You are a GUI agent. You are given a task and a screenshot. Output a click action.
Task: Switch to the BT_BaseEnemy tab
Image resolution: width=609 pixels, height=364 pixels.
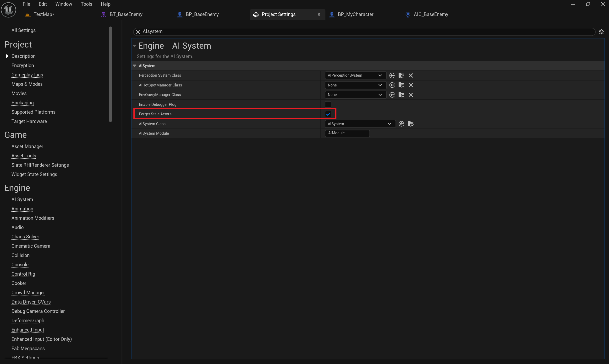pos(126,15)
